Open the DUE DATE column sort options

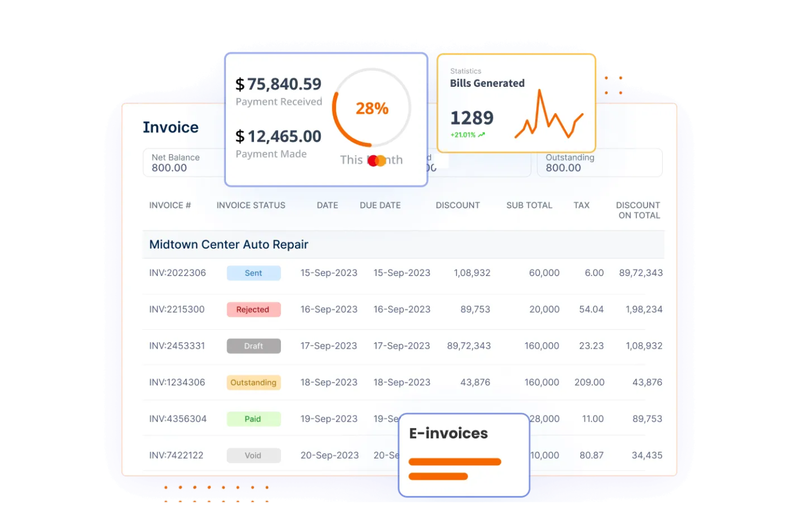[x=380, y=205]
